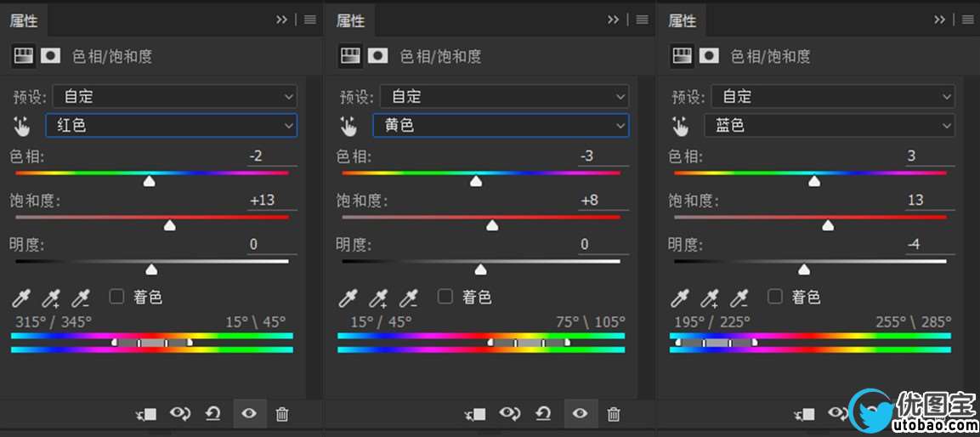Open 黄色 channel dropdown
980x437 pixels.
(x=501, y=126)
